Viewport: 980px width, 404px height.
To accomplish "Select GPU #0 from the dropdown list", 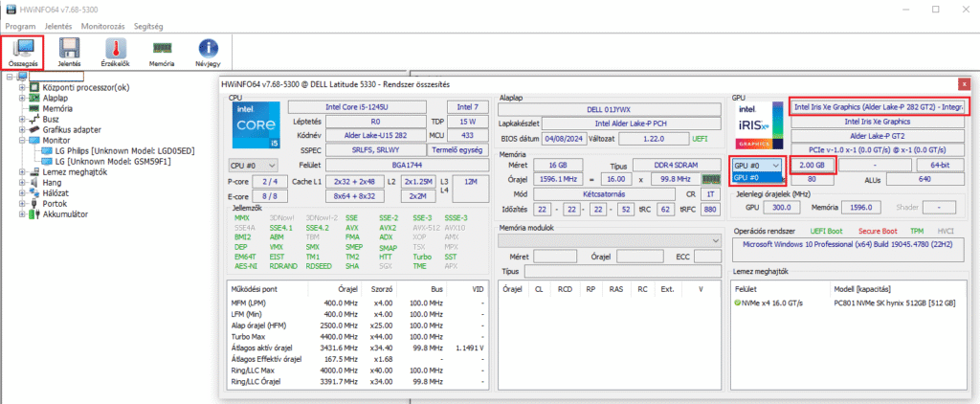I will (x=752, y=177).
